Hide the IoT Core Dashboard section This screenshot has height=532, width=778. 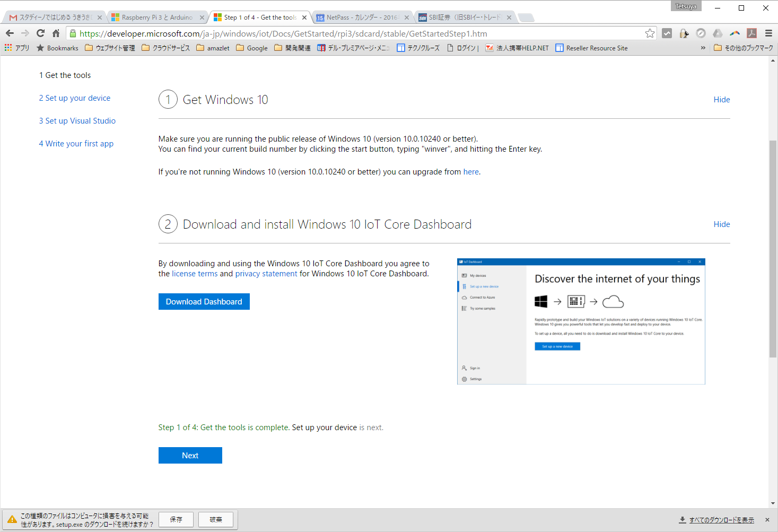coord(721,224)
